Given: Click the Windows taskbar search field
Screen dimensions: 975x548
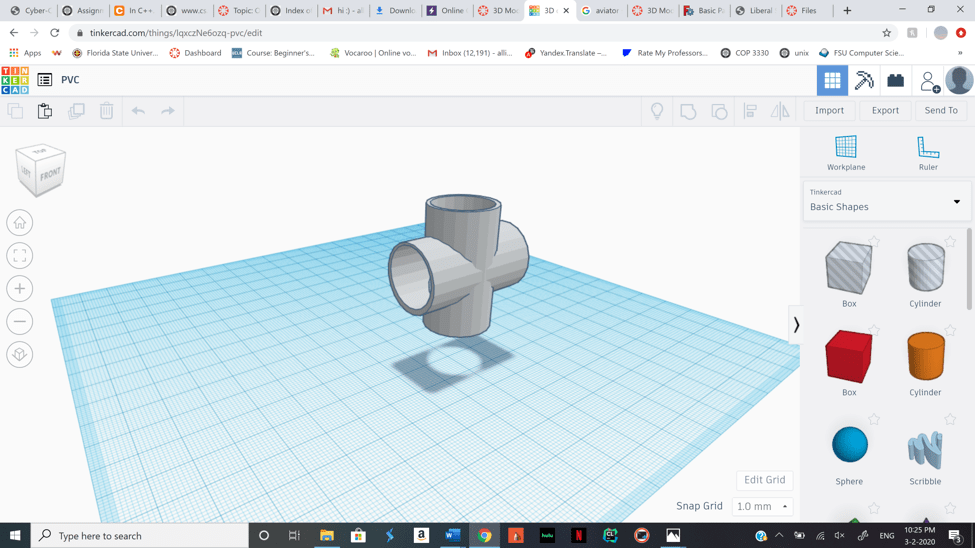Looking at the screenshot, I should click(x=140, y=536).
